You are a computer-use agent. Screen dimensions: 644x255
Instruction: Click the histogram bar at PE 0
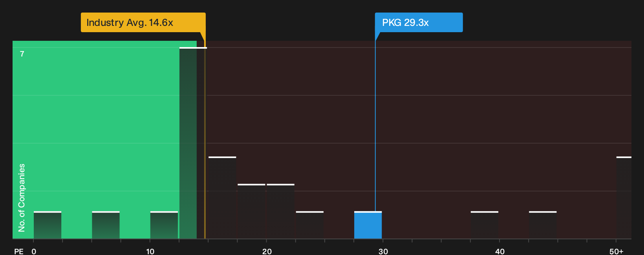tap(48, 225)
